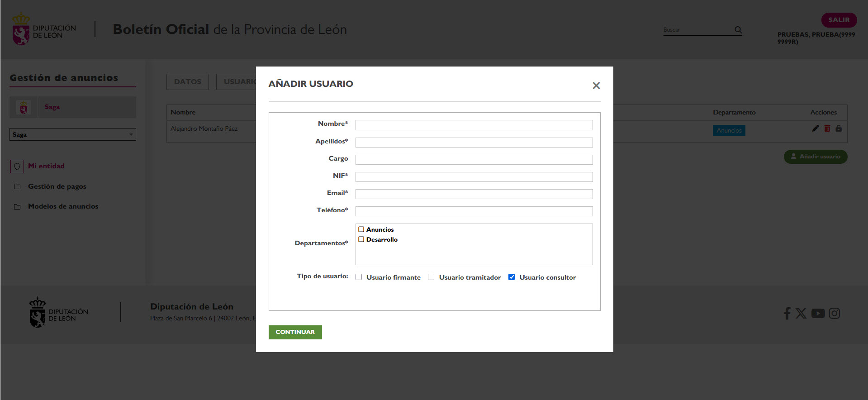Viewport: 868px width, 400px height.
Task: Enable the Usuario firmante checkbox
Action: pos(359,277)
